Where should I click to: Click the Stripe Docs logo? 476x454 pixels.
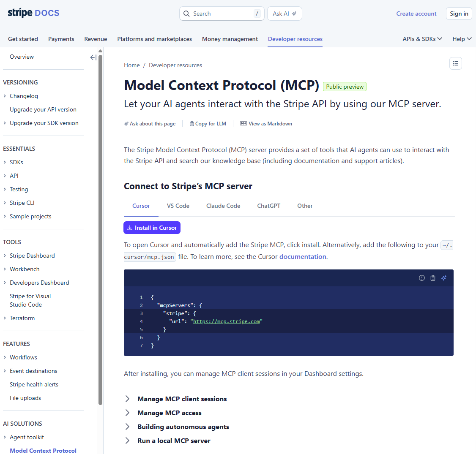pos(33,13)
